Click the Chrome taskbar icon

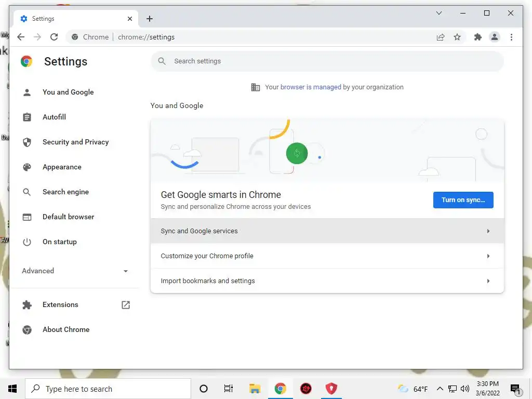(x=280, y=389)
